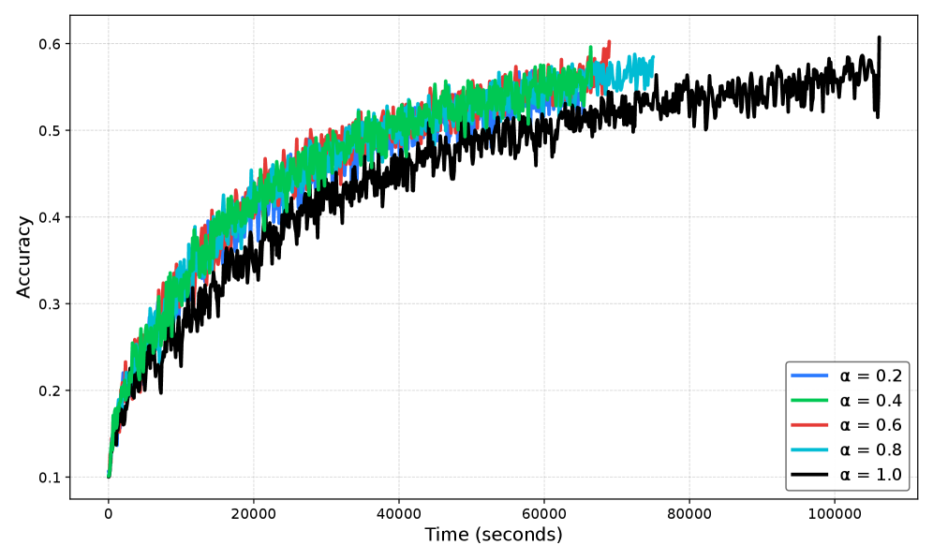Click the 0.5 y-axis tick label
The image size is (933, 560).
[50, 131]
